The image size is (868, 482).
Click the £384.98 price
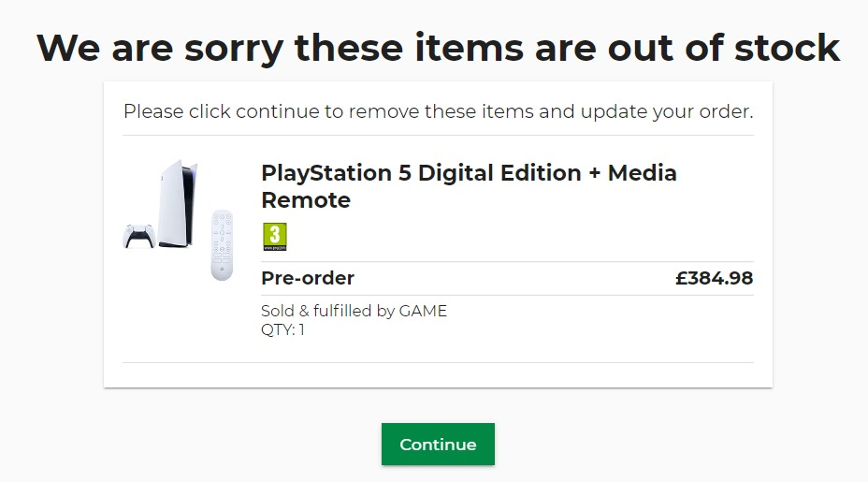[714, 278]
